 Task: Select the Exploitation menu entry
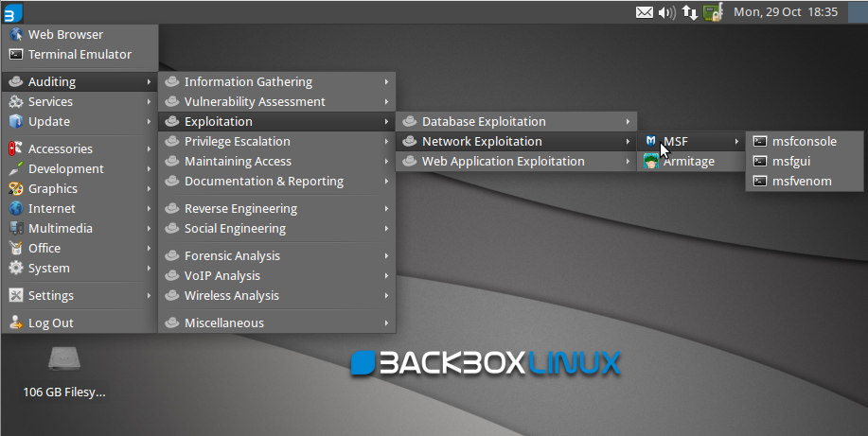[276, 122]
